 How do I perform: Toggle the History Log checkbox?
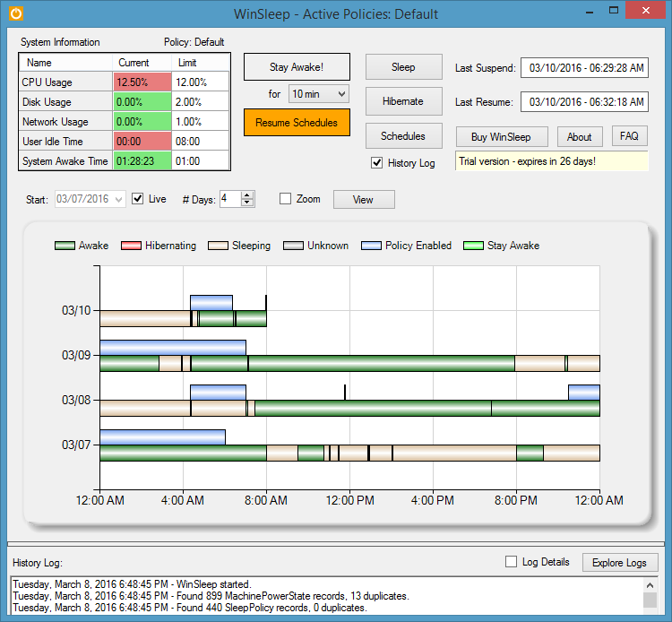377,163
